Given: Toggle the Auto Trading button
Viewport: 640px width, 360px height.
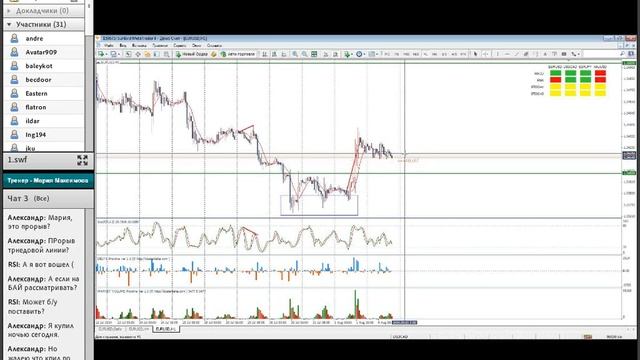Looking at the screenshot, I should (237, 54).
